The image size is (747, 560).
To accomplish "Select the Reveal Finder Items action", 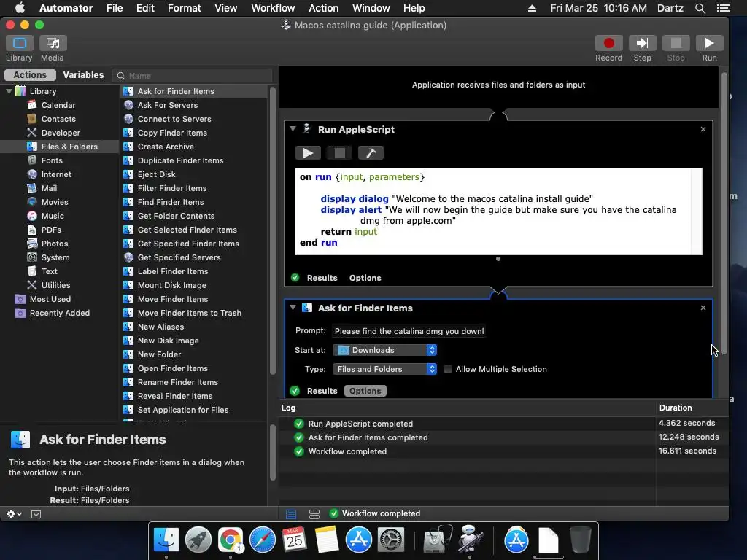I will tap(175, 396).
